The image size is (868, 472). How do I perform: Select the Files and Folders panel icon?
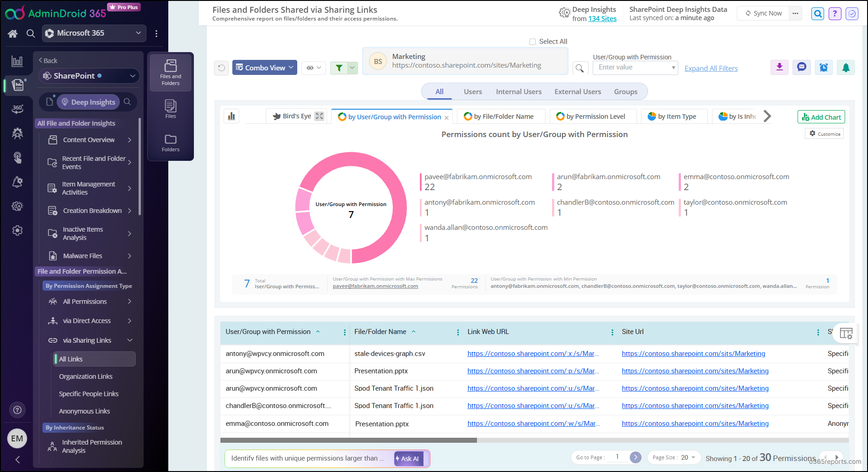(171, 73)
